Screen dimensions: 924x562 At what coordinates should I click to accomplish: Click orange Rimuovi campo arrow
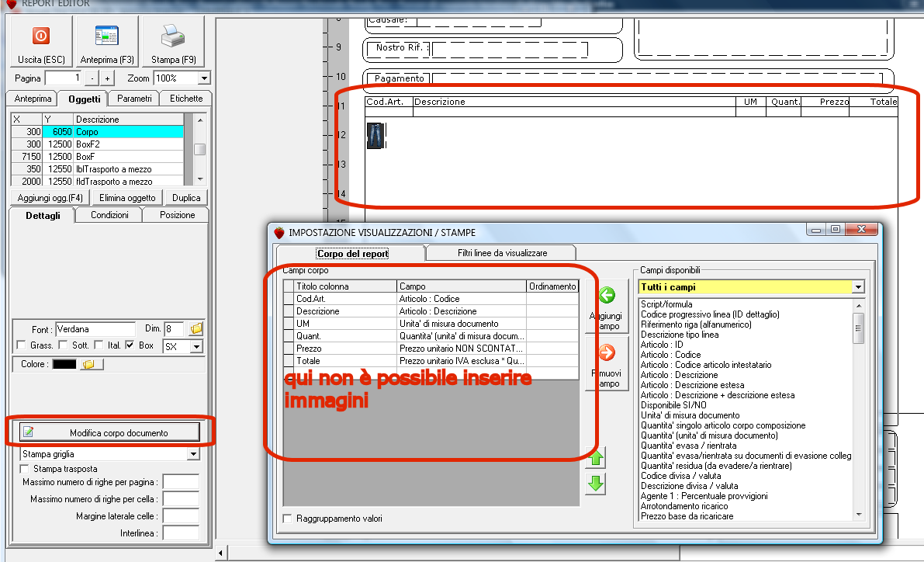[607, 352]
